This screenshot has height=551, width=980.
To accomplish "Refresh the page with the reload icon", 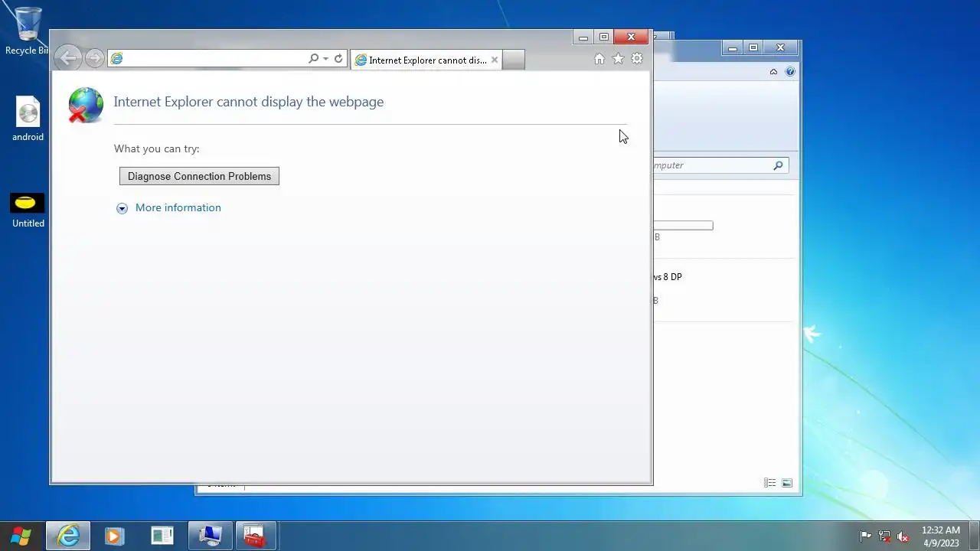I will pyautogui.click(x=338, y=59).
